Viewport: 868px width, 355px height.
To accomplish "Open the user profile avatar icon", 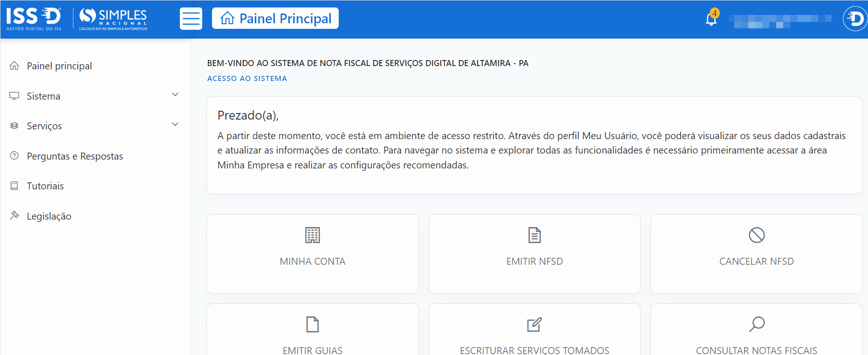I will [x=855, y=19].
